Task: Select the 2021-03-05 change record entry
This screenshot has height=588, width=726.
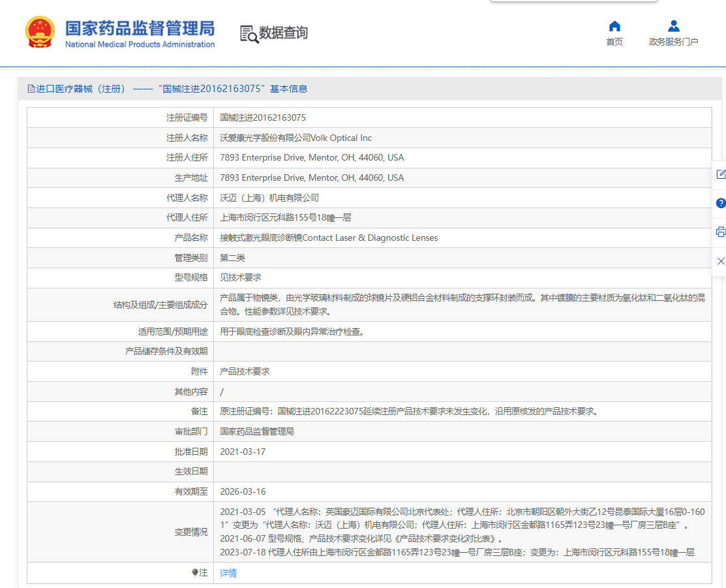Action: [462, 518]
